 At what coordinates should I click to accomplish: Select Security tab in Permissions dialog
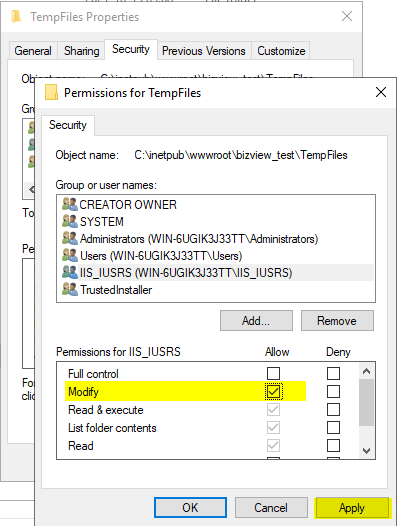(x=68, y=125)
